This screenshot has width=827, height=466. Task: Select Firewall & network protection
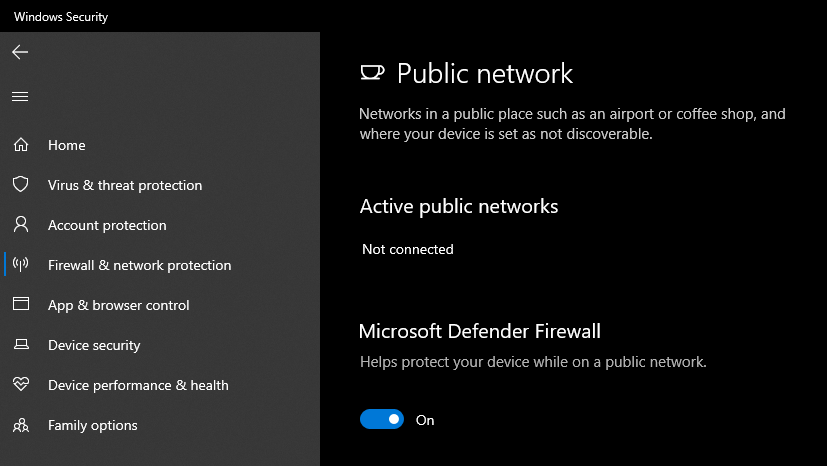pos(139,265)
